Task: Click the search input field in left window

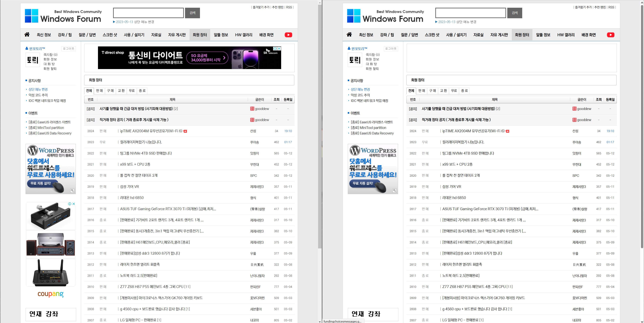Action: tap(148, 13)
